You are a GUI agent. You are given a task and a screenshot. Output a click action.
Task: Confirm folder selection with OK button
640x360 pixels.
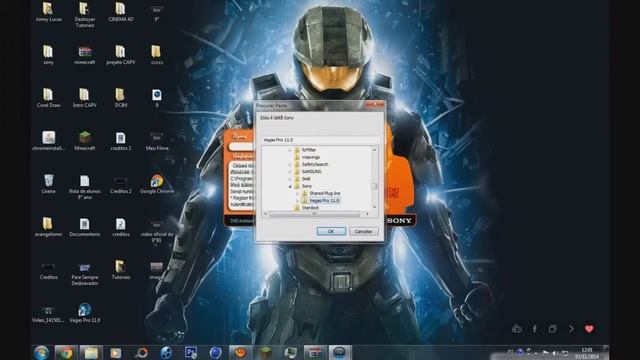point(331,231)
